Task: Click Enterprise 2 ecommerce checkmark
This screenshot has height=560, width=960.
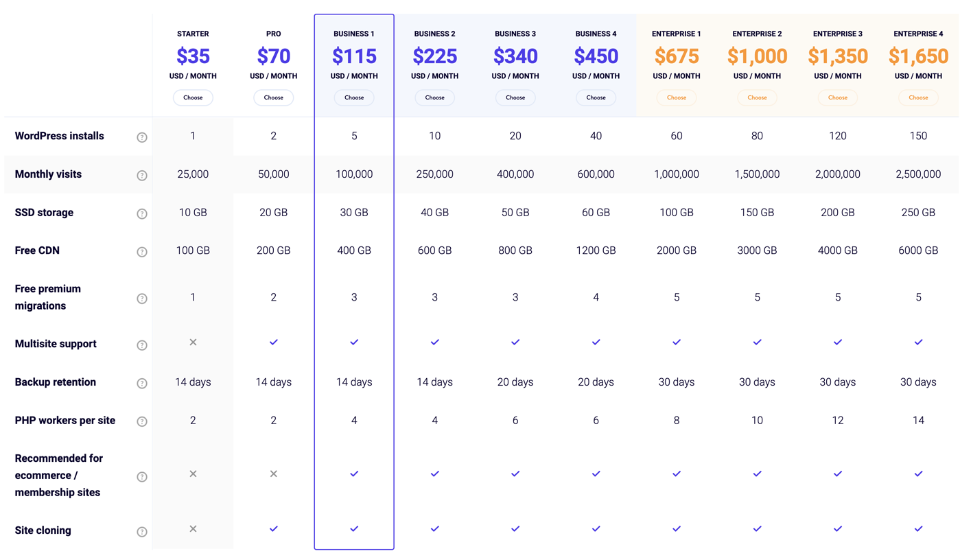Action: [x=757, y=474]
